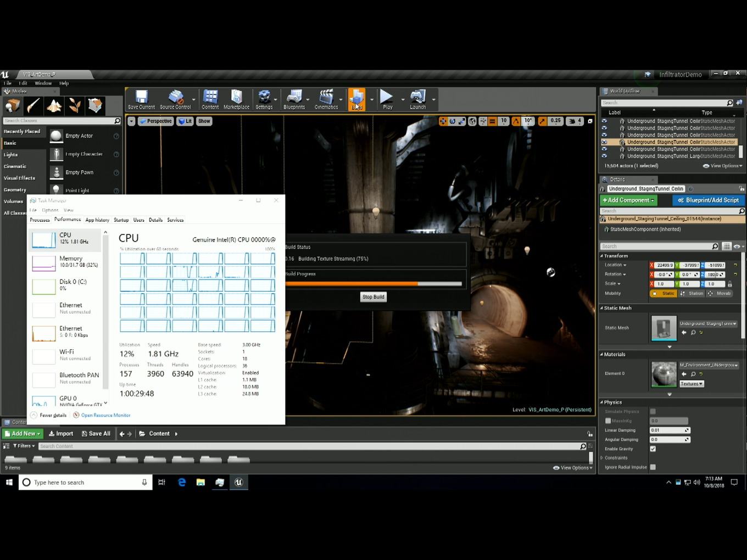Open the Marketplace toolbar icon
The height and width of the screenshot is (560, 747).
click(236, 99)
